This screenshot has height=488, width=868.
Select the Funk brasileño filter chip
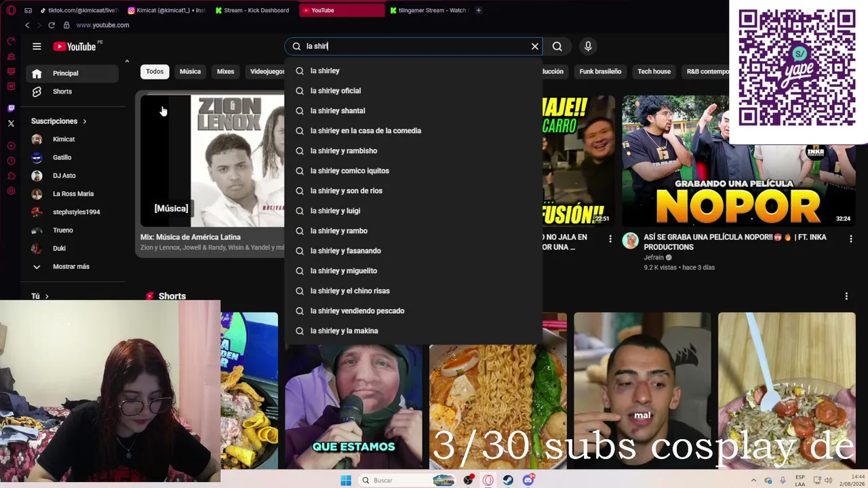coord(600,71)
